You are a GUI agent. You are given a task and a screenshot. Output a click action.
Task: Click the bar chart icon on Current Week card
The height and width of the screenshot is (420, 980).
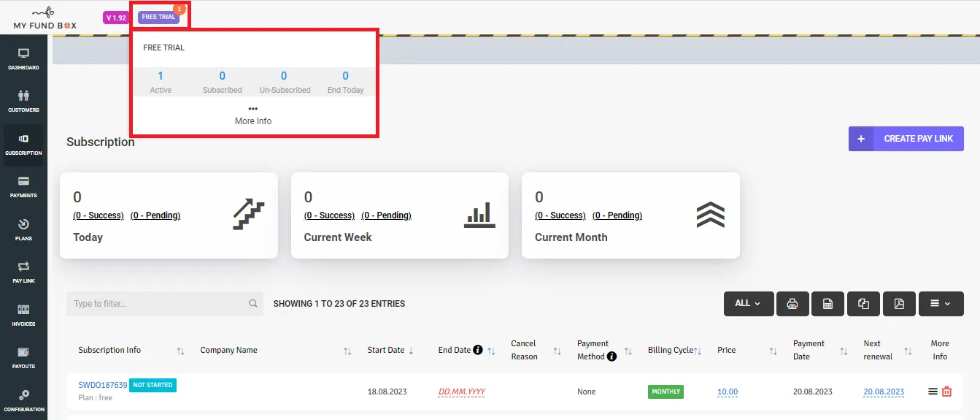point(479,214)
